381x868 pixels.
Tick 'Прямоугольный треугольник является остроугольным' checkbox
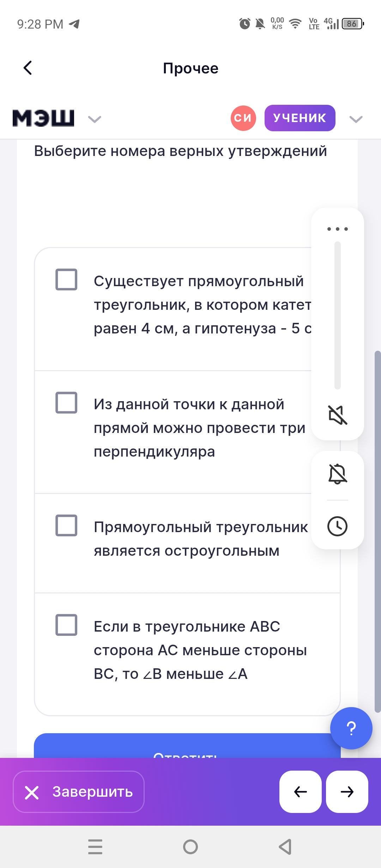point(66,525)
